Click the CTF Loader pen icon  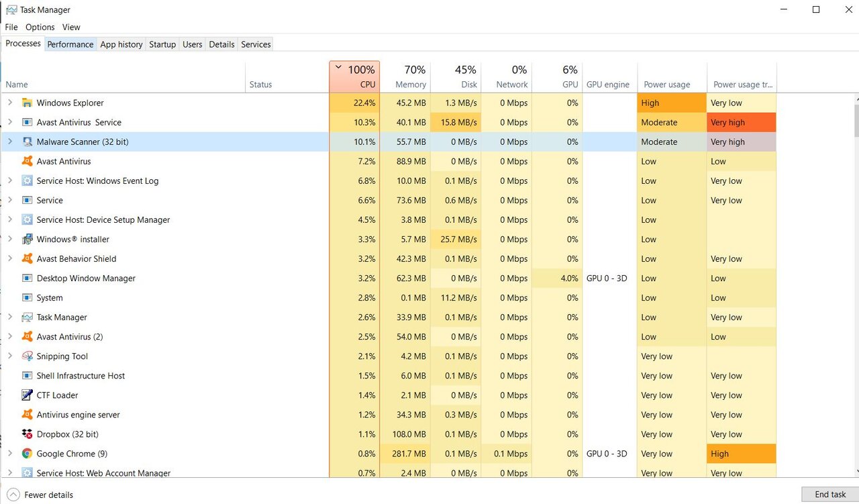click(27, 395)
